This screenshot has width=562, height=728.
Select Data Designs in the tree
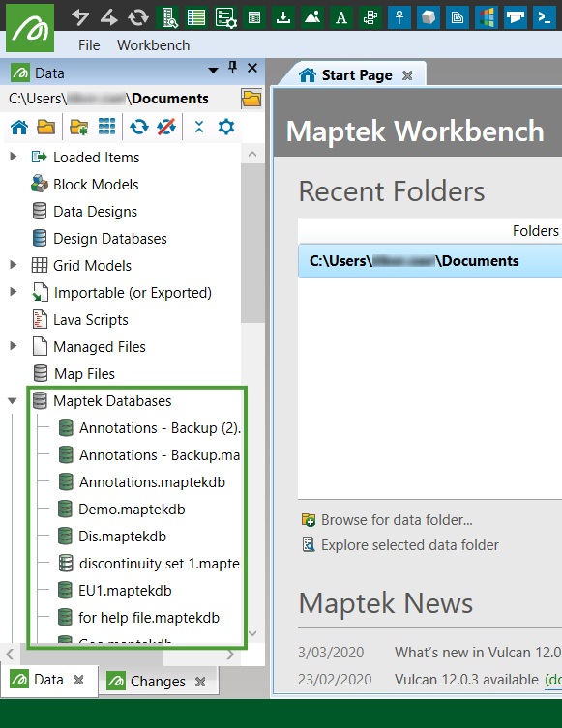(x=95, y=212)
